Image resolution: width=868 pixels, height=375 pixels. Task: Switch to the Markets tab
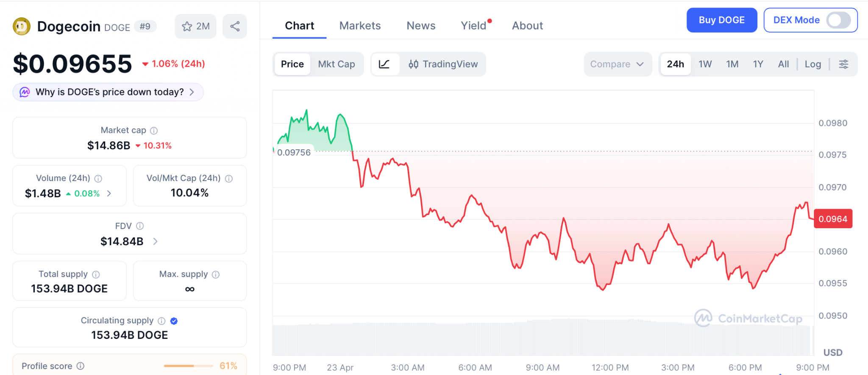(360, 26)
